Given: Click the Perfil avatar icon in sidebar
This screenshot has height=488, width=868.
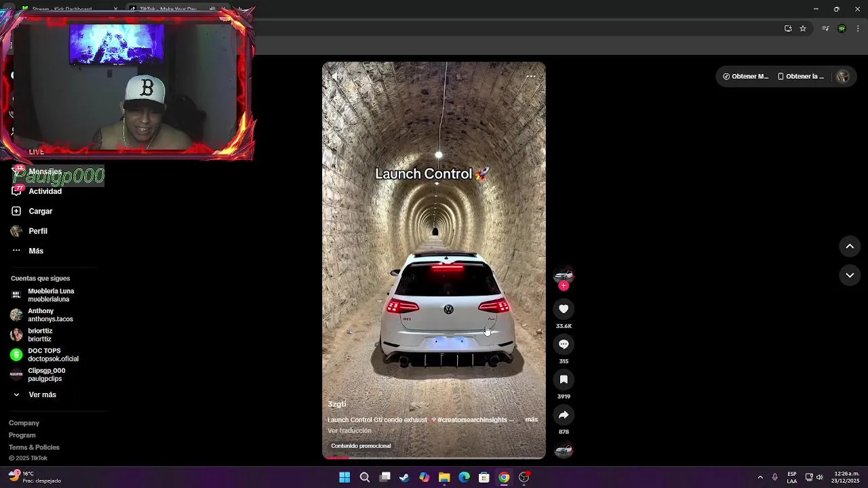Looking at the screenshot, I should [x=16, y=231].
